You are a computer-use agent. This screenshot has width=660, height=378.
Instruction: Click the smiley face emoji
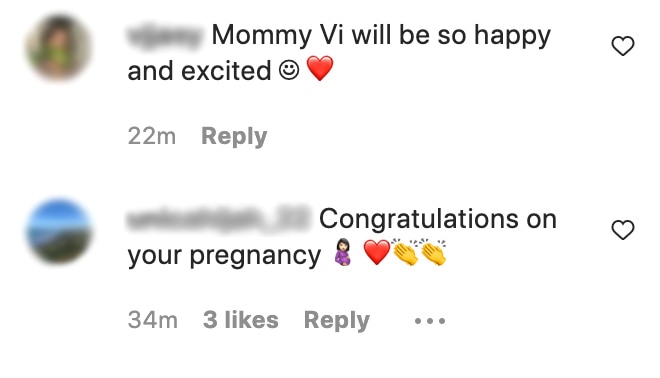coord(289,70)
